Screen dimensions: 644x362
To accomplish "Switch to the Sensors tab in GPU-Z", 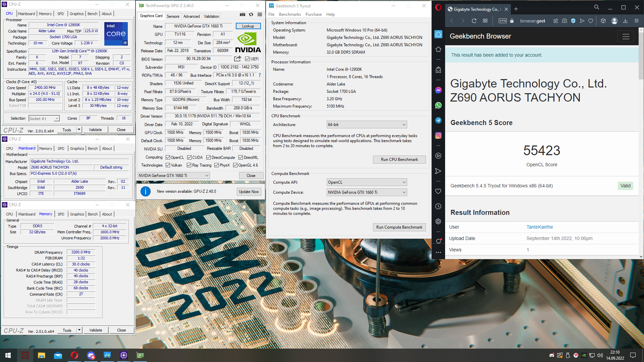I will coord(173,16).
